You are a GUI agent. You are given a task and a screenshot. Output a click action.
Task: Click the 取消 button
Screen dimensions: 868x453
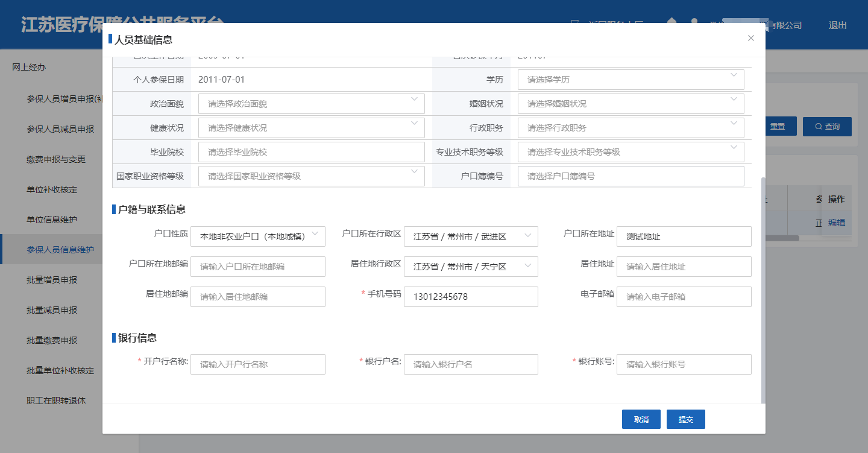(641, 419)
